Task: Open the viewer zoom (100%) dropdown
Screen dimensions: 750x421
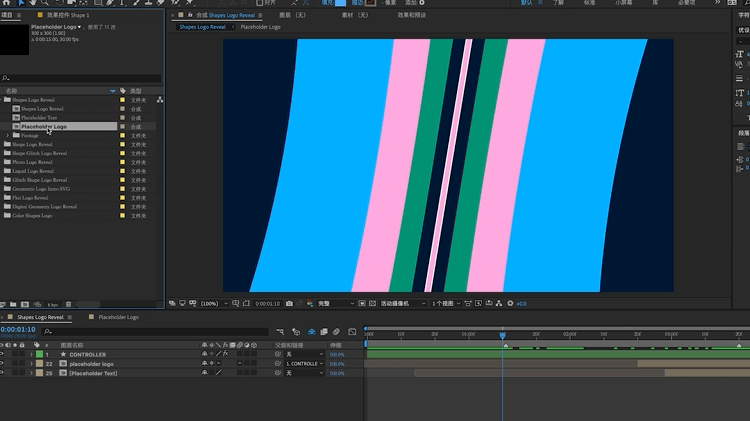Action: tap(211, 303)
